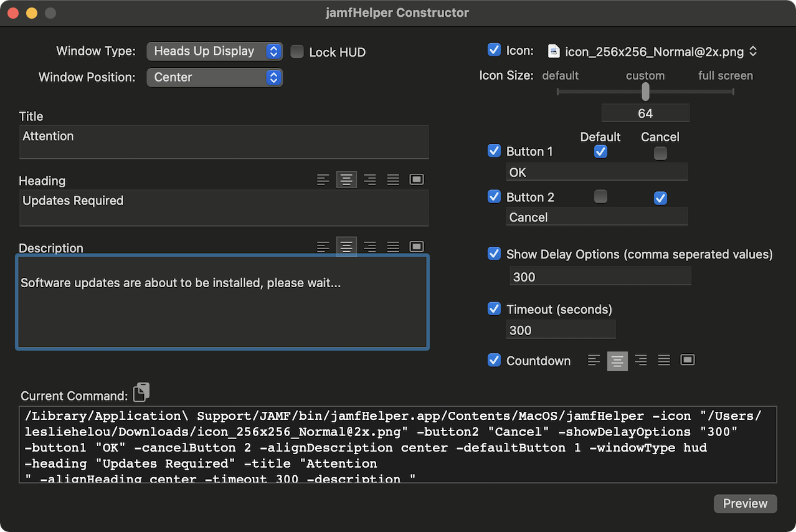796x532 pixels.
Task: Click inside the Current Command output box
Action: (398, 444)
